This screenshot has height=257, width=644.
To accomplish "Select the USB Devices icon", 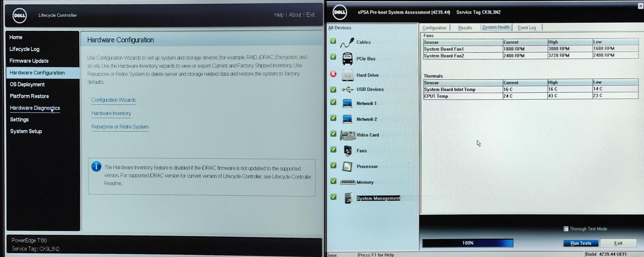I will [347, 89].
